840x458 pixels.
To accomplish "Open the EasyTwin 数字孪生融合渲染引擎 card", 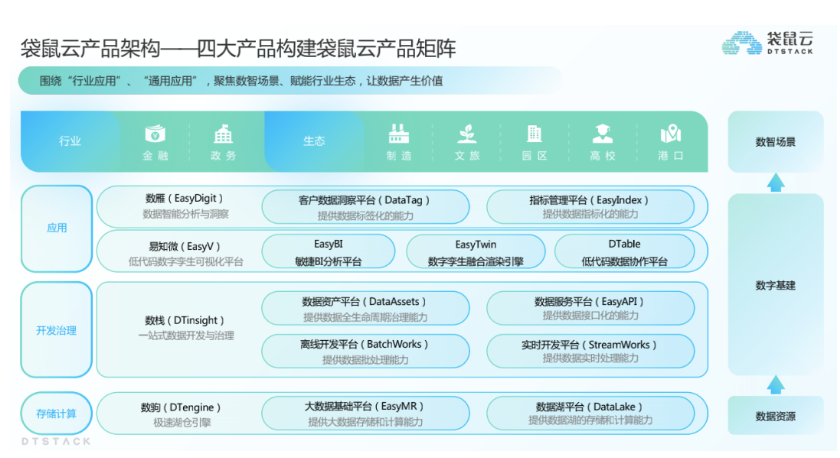I will (476, 252).
